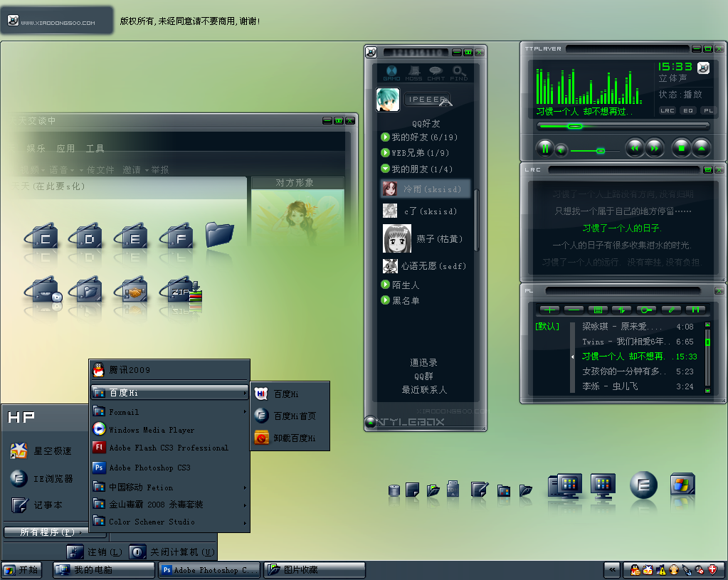Skip to previous track in TTPlayer

point(634,149)
